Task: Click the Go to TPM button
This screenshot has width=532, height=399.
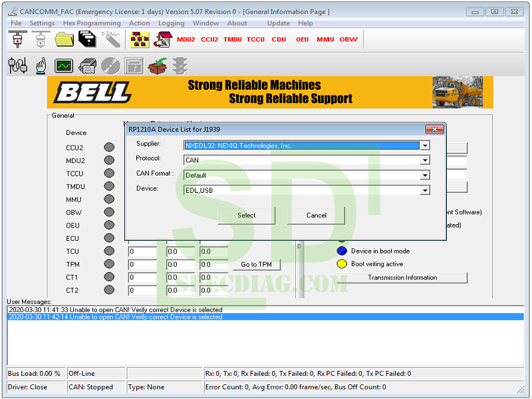Action: tap(256, 265)
